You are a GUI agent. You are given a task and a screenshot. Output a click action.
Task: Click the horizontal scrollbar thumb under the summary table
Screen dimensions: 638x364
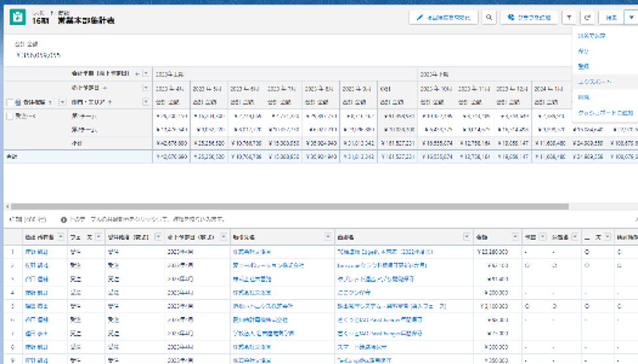pyautogui.click(x=290, y=207)
